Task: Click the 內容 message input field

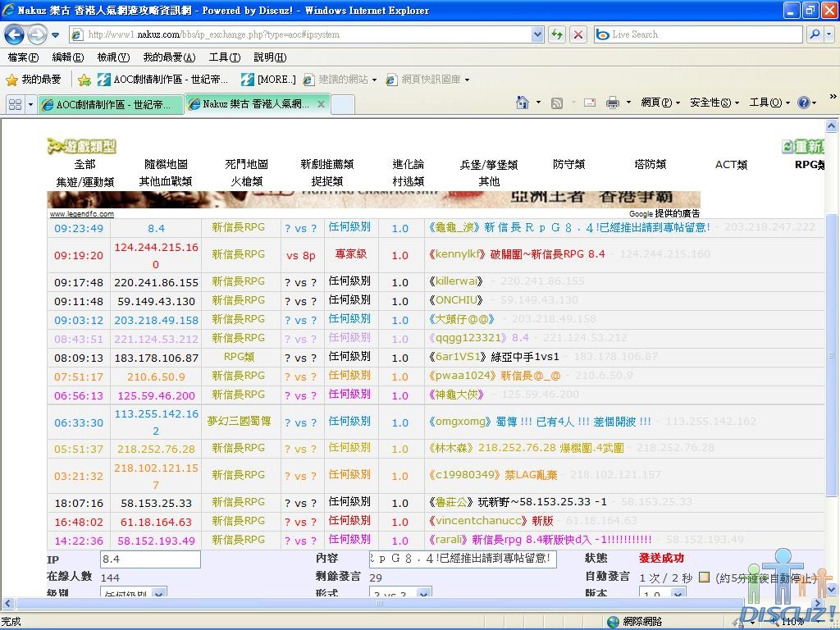Action: (463, 559)
